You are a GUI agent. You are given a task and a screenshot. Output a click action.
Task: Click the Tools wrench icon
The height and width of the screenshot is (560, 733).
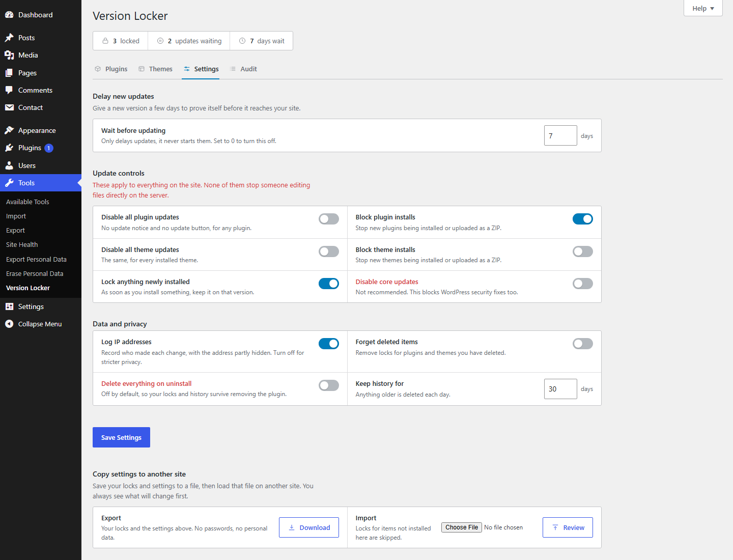click(9, 183)
